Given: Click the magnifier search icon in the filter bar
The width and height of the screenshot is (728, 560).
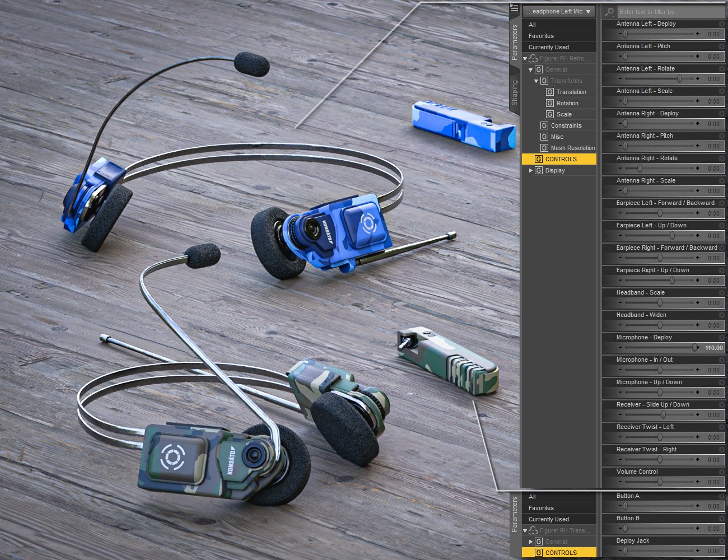Looking at the screenshot, I should point(609,11).
